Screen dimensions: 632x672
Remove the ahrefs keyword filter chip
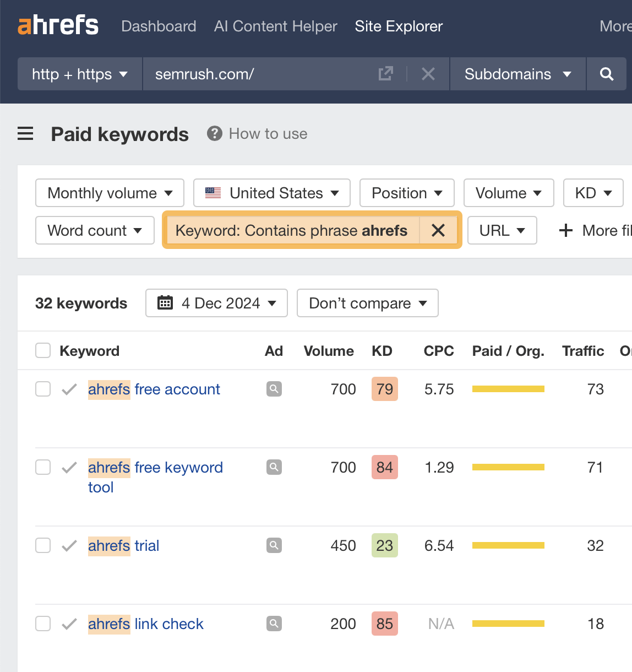[x=438, y=230]
